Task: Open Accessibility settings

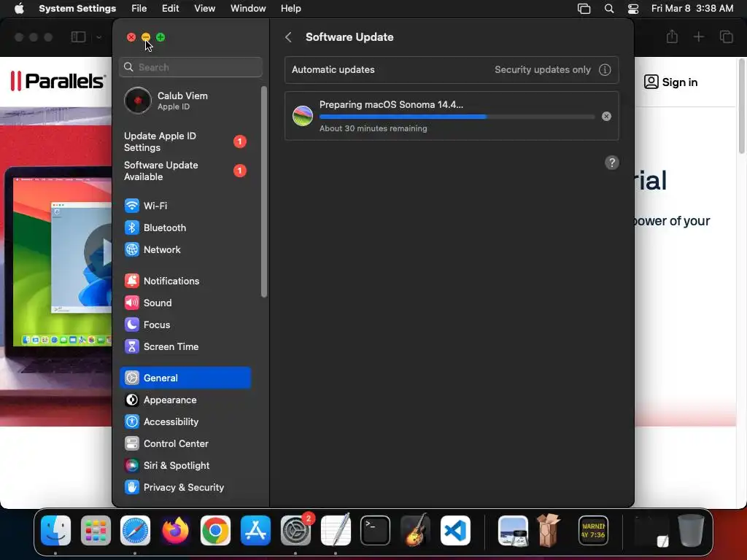Action: [x=185, y=422]
